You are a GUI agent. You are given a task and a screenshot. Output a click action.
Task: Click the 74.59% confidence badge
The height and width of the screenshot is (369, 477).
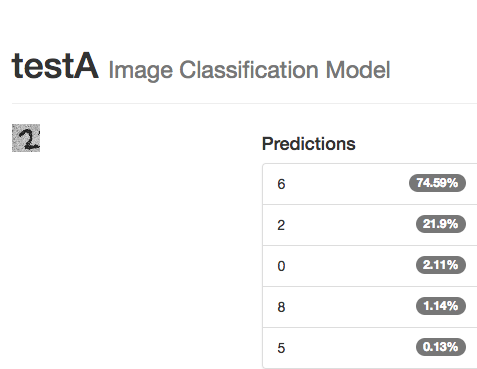pyautogui.click(x=437, y=183)
